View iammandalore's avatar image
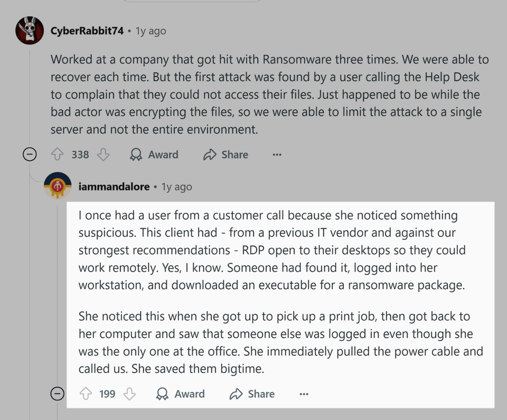 (x=58, y=186)
